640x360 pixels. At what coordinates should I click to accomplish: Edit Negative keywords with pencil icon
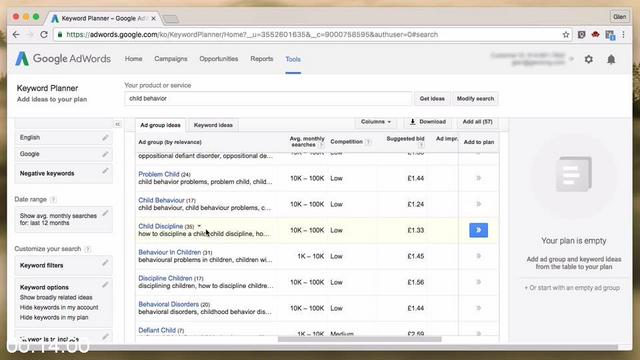click(x=105, y=171)
